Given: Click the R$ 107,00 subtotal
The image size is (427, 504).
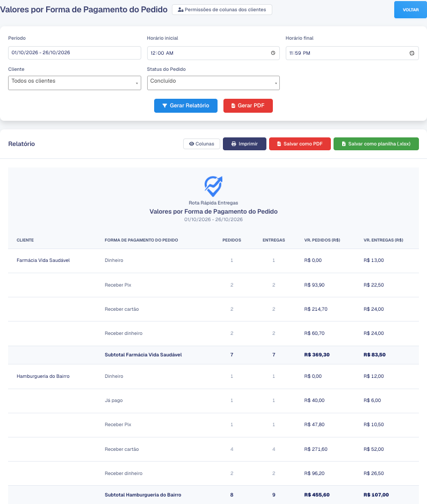Looking at the screenshot, I should point(376,495).
